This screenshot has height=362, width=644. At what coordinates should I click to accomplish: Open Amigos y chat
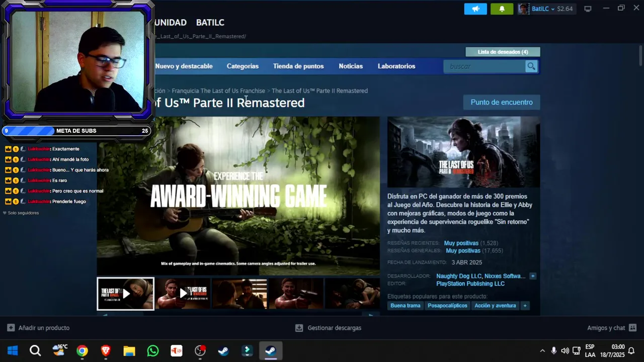click(x=612, y=328)
